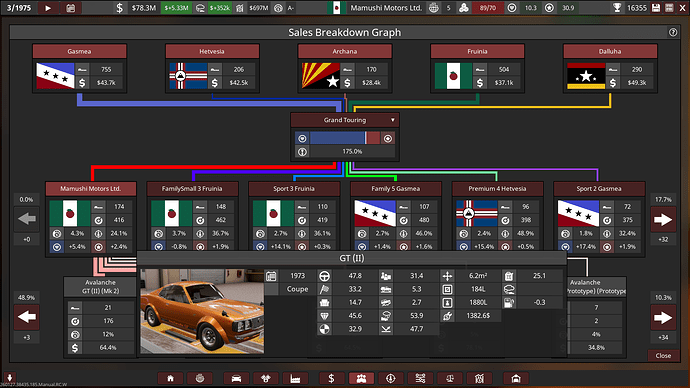Select the Fruinia market header
The height and width of the screenshot is (388, 690).
pyautogui.click(x=477, y=51)
